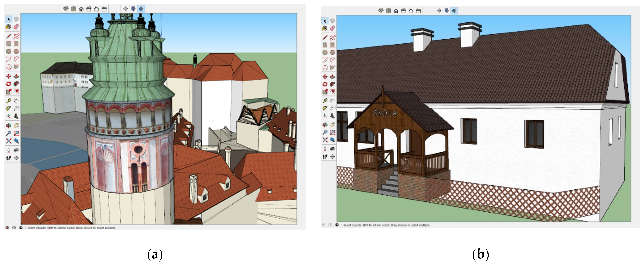Viewport: 644px width, 264px height.
Task: Switch to Iso view in castle tower window
Action: coord(66,9)
